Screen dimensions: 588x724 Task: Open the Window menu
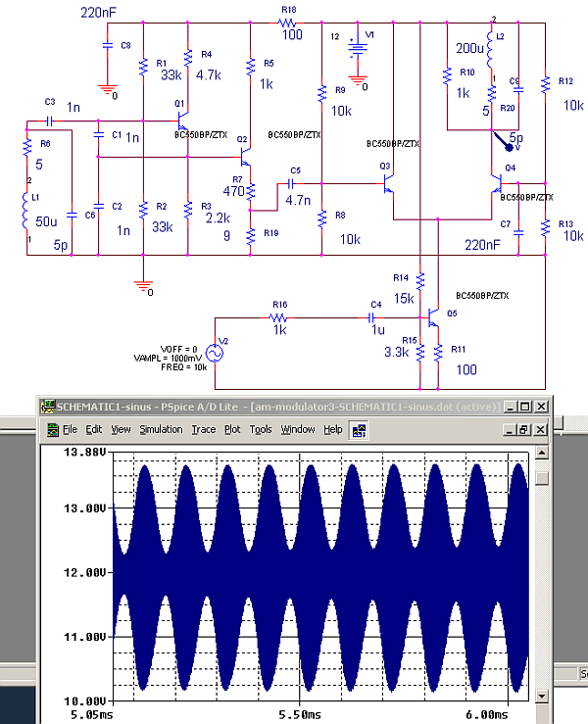point(298,429)
